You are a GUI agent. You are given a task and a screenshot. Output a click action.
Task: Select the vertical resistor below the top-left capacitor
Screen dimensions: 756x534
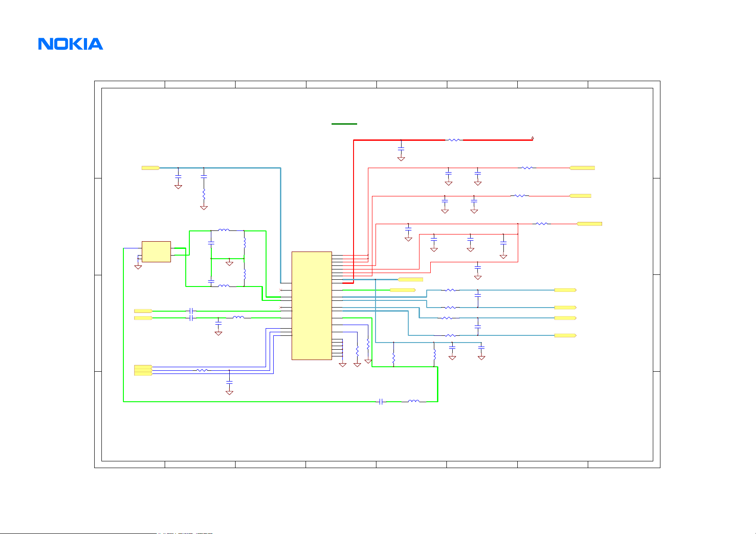click(x=204, y=195)
